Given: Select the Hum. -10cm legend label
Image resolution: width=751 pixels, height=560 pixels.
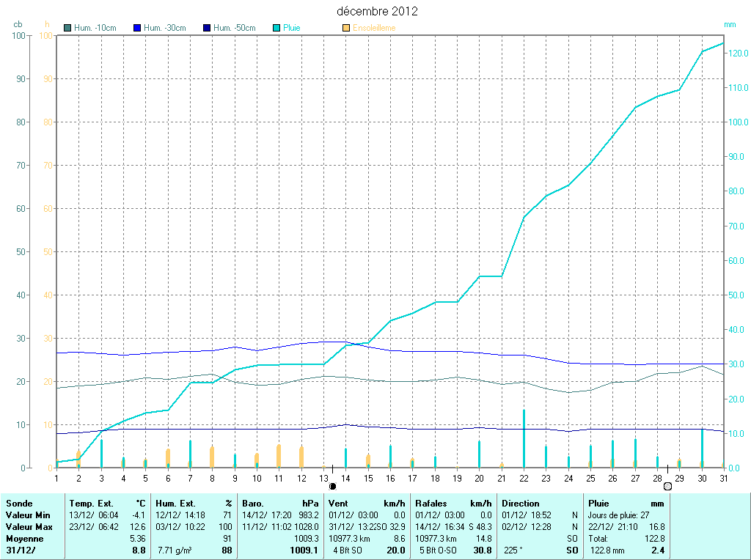Looking at the screenshot, I should 95,28.
